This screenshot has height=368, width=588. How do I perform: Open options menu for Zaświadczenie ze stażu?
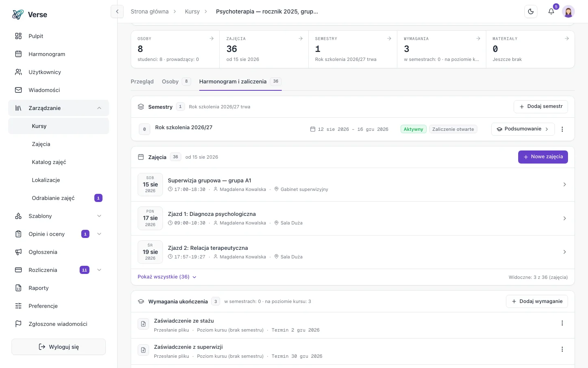point(562,323)
